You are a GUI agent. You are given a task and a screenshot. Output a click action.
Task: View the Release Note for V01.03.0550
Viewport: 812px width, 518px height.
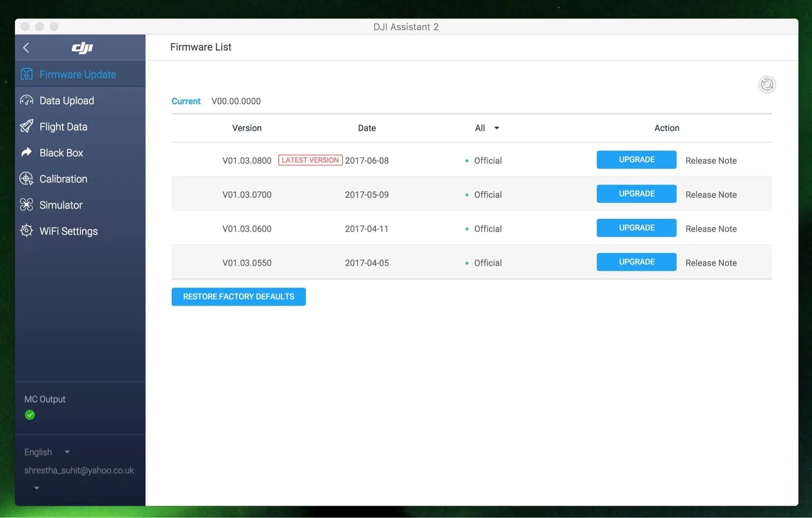[711, 263]
